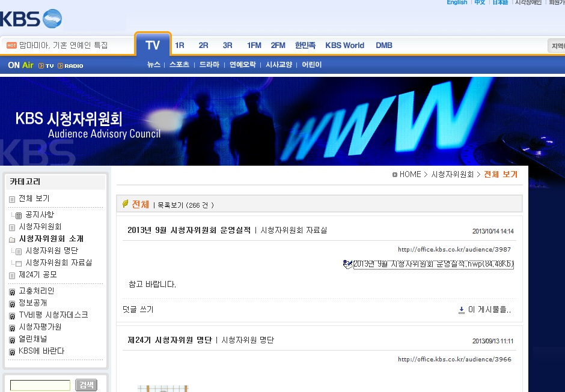Click the KBS 시청자위원회 banner title

tap(69, 119)
